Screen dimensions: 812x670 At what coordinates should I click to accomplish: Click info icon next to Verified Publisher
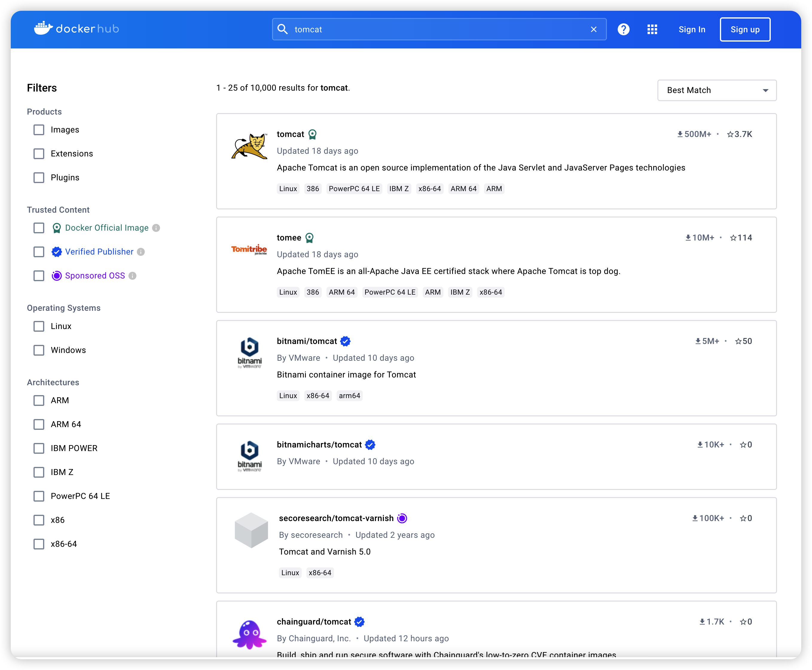[x=141, y=252]
